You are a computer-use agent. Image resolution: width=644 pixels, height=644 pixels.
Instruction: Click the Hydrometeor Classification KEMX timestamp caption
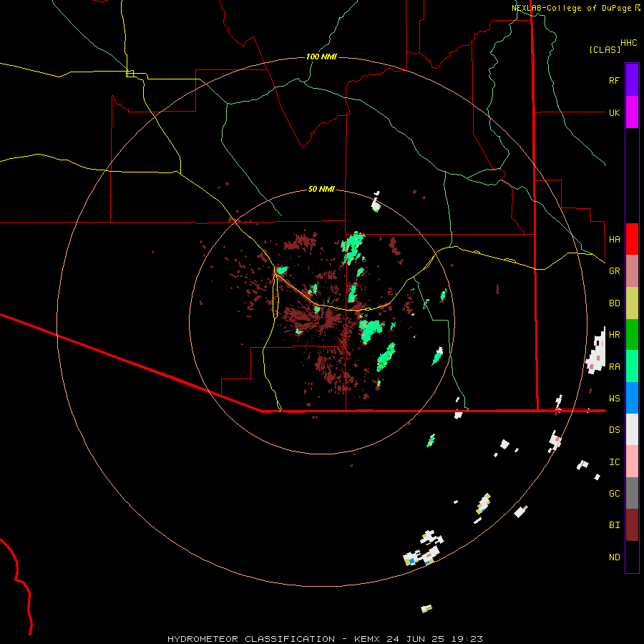pyautogui.click(x=324, y=639)
